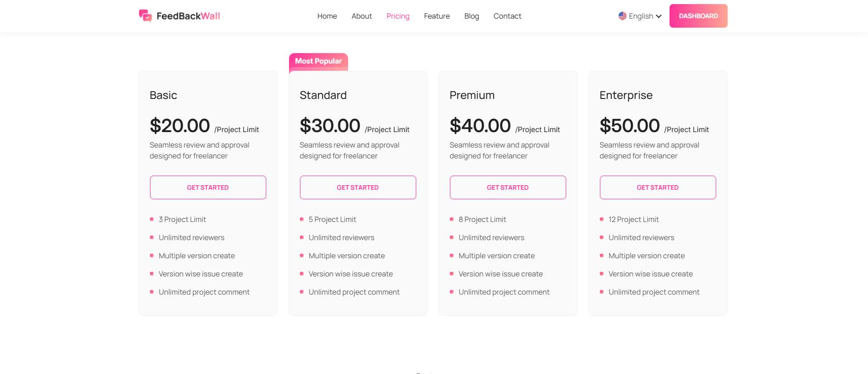
Task: Click the Premium $40.00 price
Action: click(480, 126)
